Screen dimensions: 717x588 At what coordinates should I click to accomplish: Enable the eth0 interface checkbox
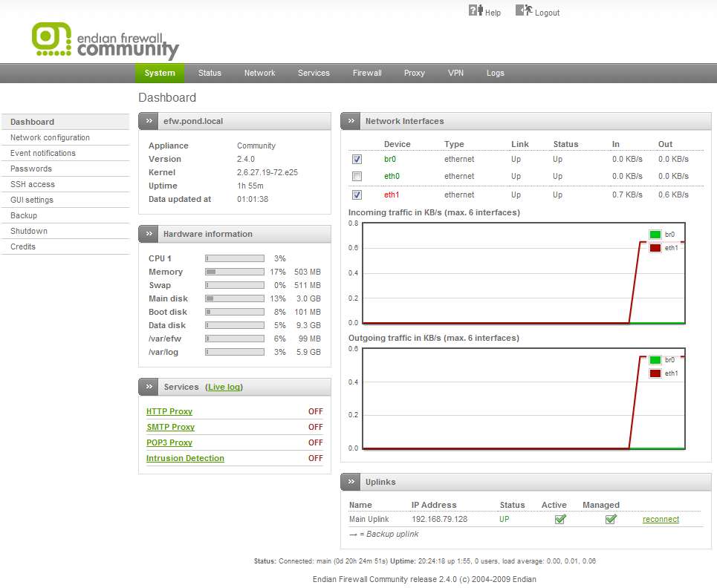coord(357,177)
